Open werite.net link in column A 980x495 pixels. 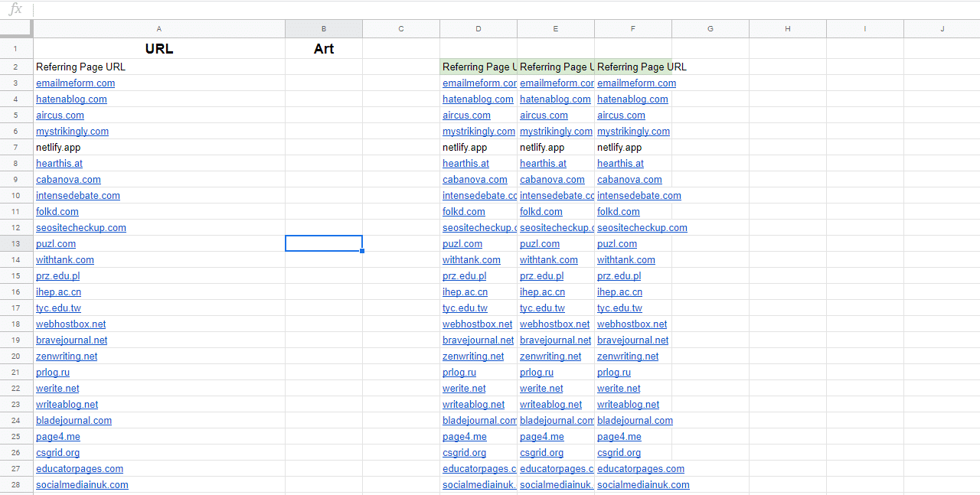pyautogui.click(x=57, y=388)
